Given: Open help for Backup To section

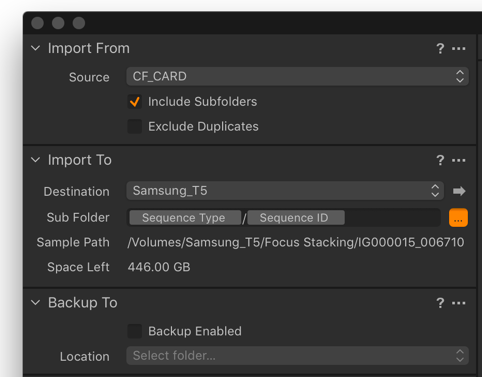Looking at the screenshot, I should (440, 303).
